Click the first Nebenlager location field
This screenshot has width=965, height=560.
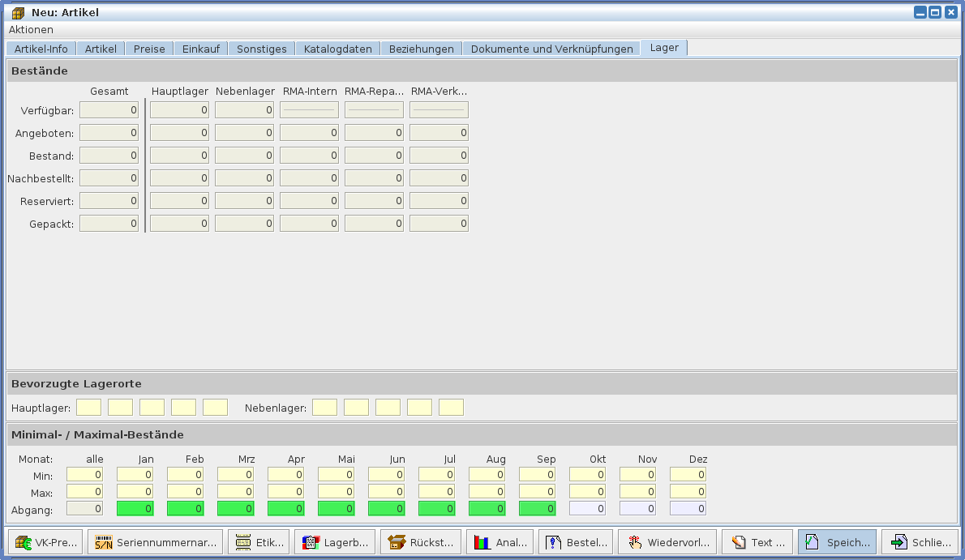coord(324,408)
